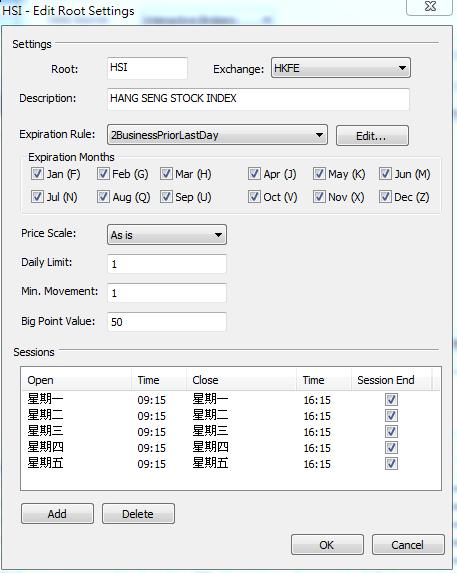Click the 16:15 close time in 星期一 row

[317, 400]
